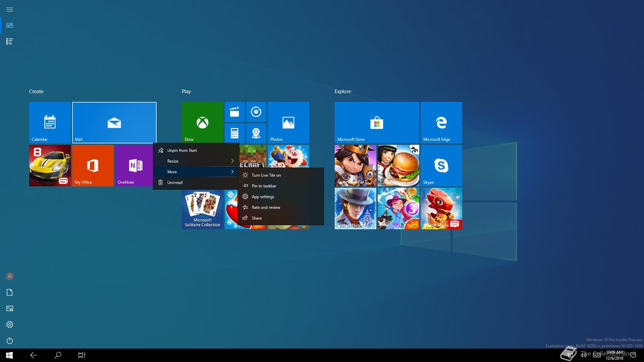The width and height of the screenshot is (644, 362).
Task: Launch the Bubble Witch 3 game tile
Action: (398, 208)
